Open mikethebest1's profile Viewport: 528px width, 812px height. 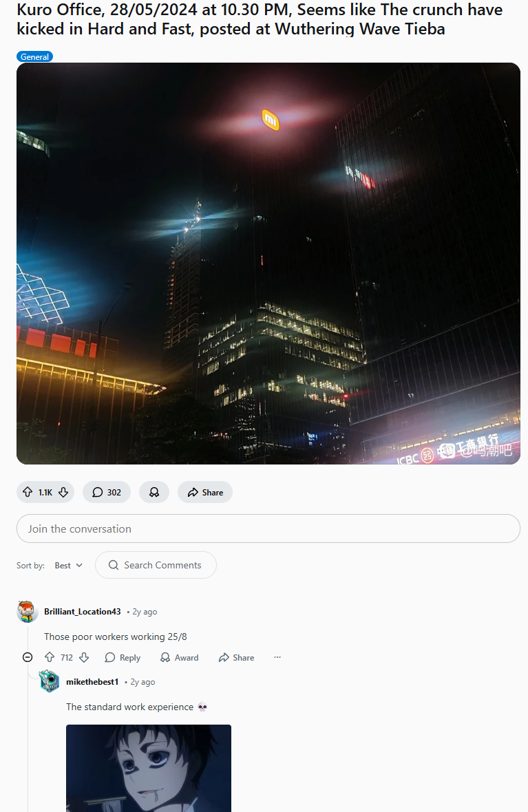(92, 682)
